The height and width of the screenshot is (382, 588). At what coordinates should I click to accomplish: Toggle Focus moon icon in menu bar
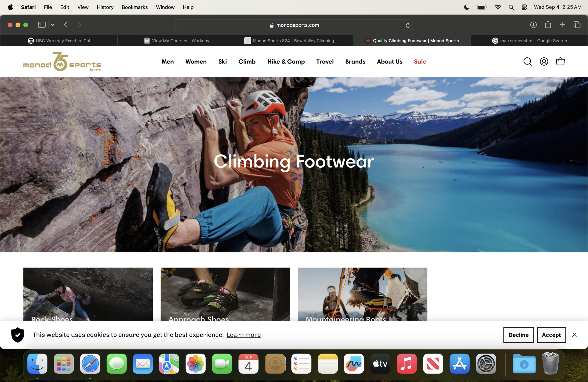click(466, 7)
